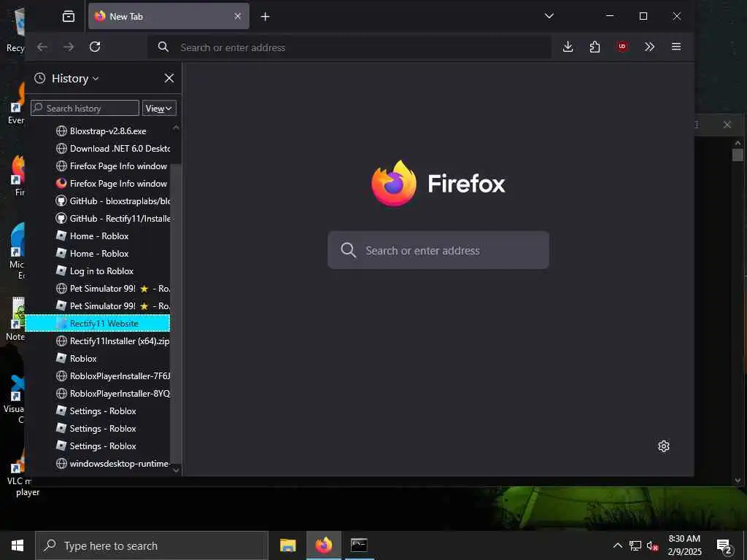747x560 pixels.
Task: Personalize new tab gear icon
Action: (664, 446)
